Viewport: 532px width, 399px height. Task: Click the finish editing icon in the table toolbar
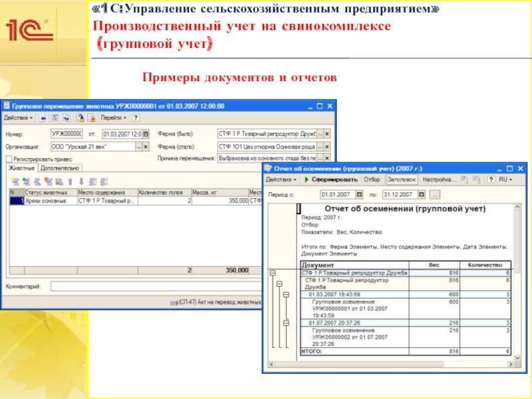coord(59,182)
